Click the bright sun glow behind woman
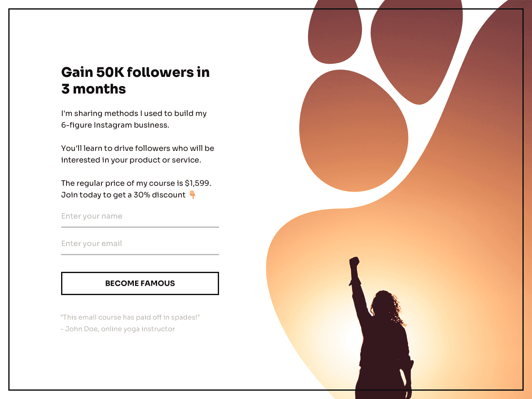 coord(341,328)
